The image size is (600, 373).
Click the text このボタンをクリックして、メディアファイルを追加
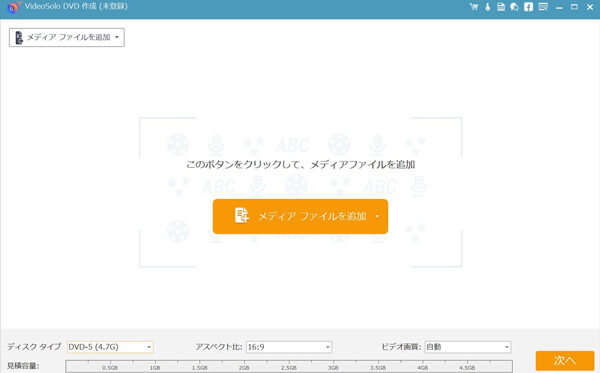[300, 165]
